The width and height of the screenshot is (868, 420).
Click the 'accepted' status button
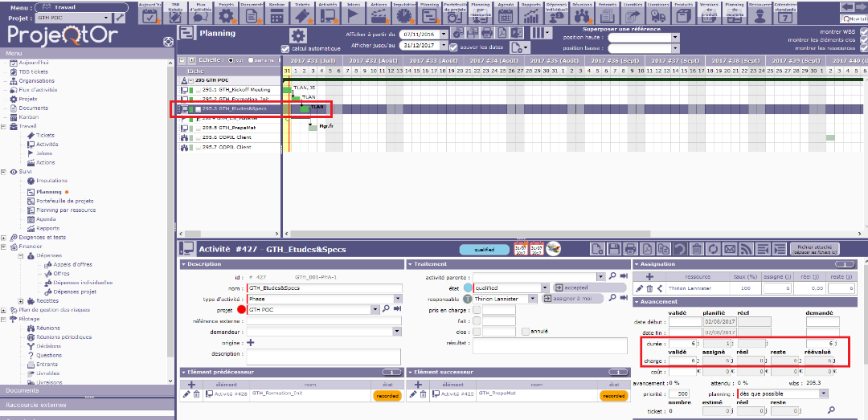(572, 287)
